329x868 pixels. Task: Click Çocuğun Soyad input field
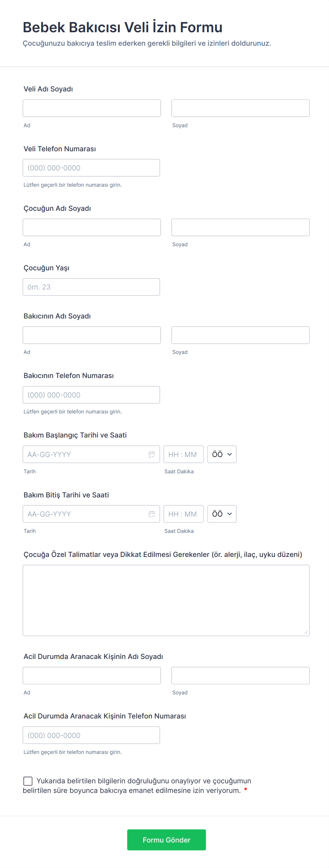pyautogui.click(x=240, y=227)
